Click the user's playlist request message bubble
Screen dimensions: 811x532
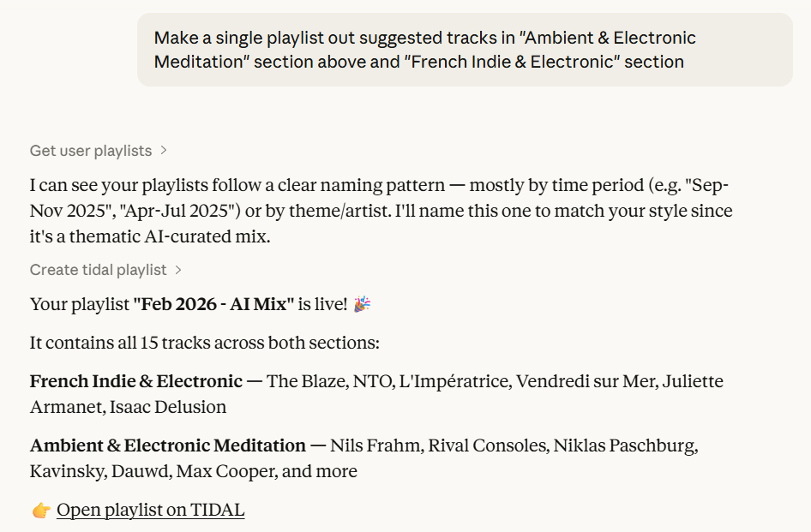tap(465, 50)
